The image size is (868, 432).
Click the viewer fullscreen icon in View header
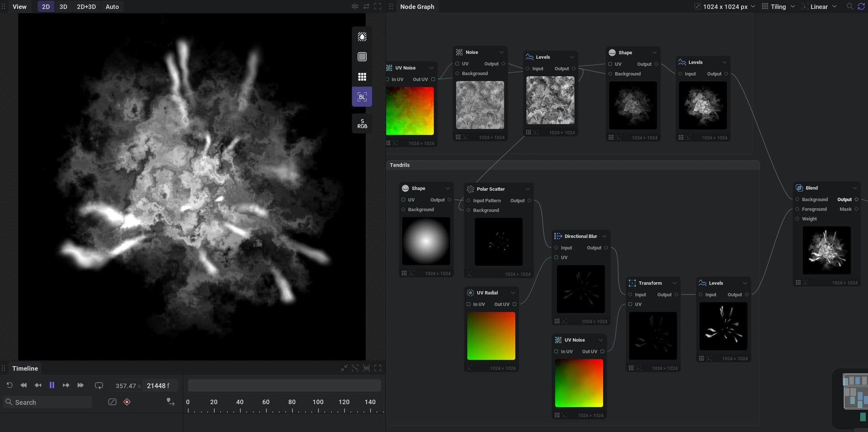(377, 6)
